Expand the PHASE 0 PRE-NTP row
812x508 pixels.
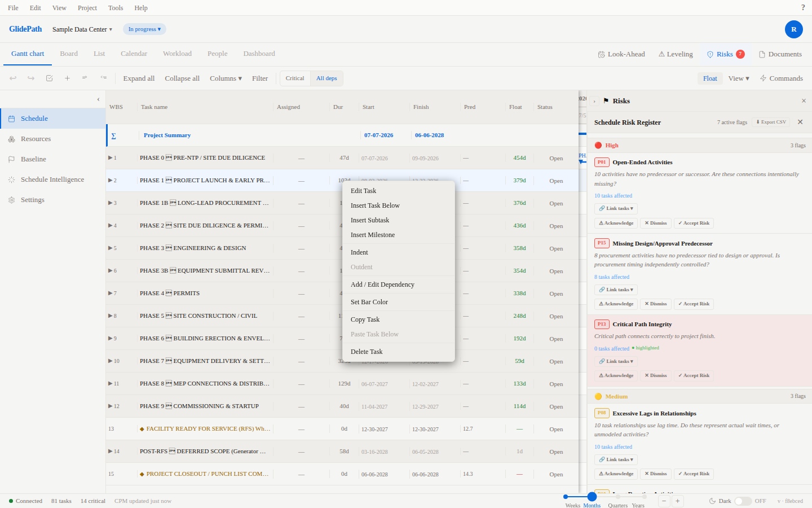(x=111, y=157)
